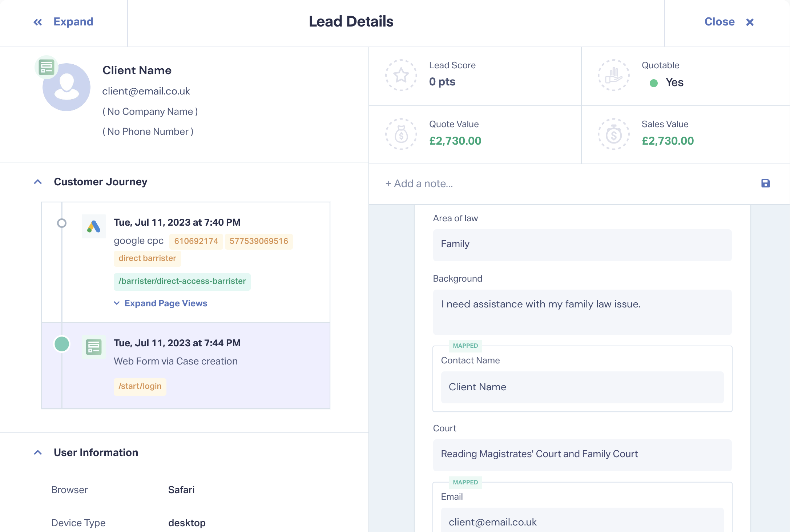This screenshot has height=532, width=790.
Task: Click the 'direct barrister' keyword tag
Action: (x=147, y=258)
